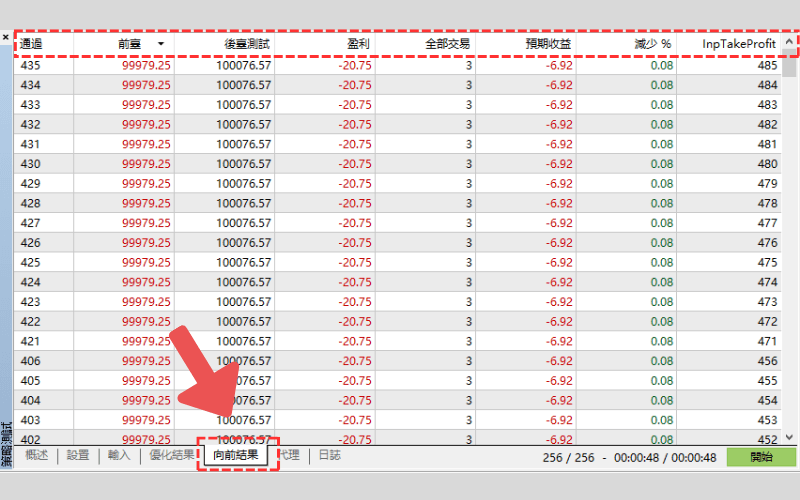
Task: Switch to the 設置 tab
Action: coord(78,455)
